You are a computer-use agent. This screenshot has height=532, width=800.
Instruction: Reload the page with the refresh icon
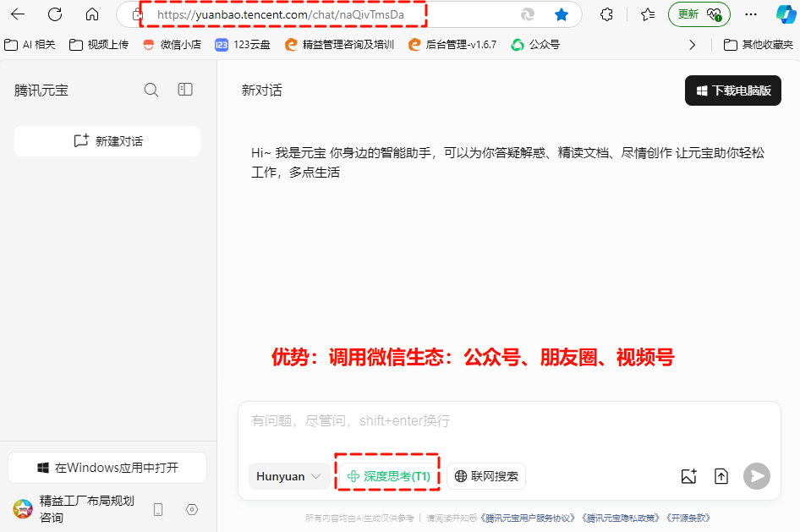[55, 14]
